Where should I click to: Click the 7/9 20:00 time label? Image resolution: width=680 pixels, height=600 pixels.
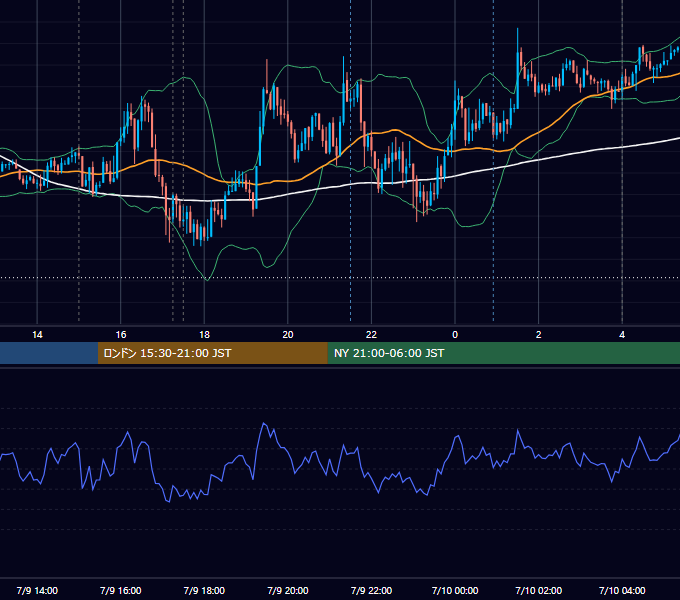point(288,590)
